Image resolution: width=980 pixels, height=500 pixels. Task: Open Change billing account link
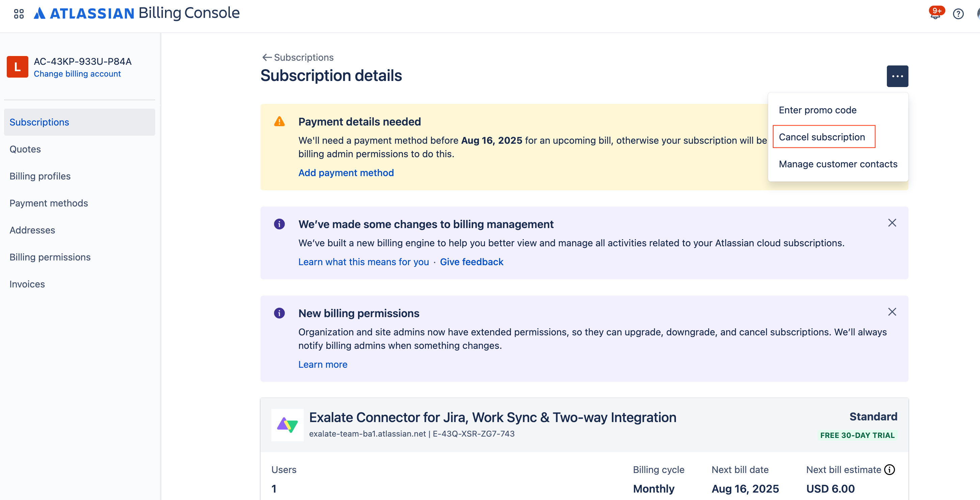click(x=77, y=74)
